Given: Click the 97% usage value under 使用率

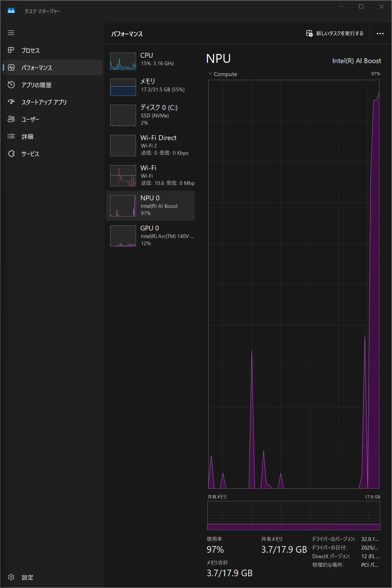Looking at the screenshot, I should click(215, 550).
